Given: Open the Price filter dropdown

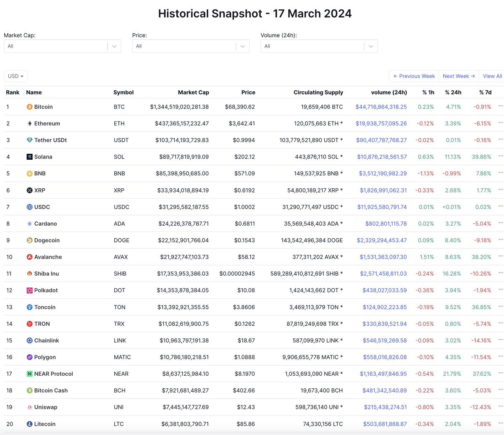Looking at the screenshot, I should pos(191,46).
